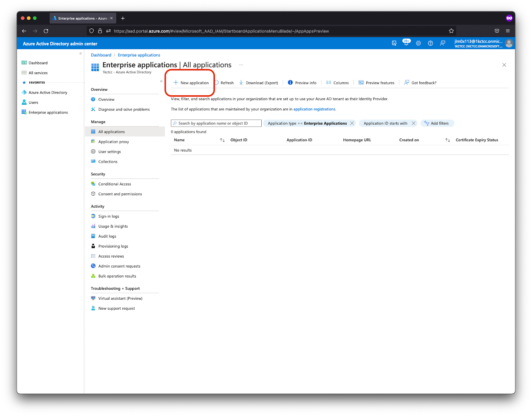Click the application search field
532x416 pixels.
[216, 123]
